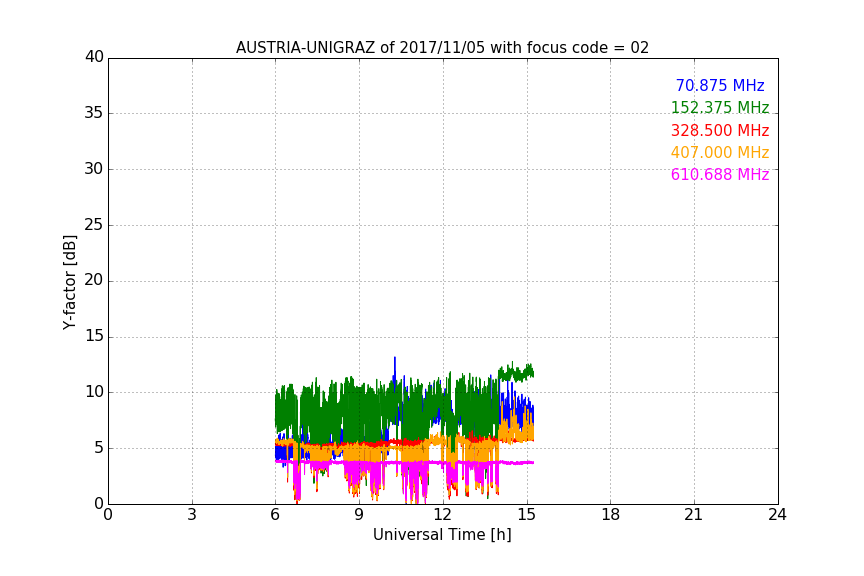Click the y-axis tick value 5
Image resolution: width=864 pixels, height=576 pixels.
(99, 448)
